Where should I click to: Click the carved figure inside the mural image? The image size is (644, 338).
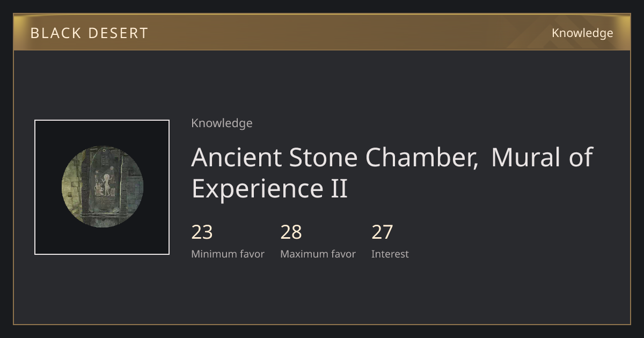tap(106, 185)
